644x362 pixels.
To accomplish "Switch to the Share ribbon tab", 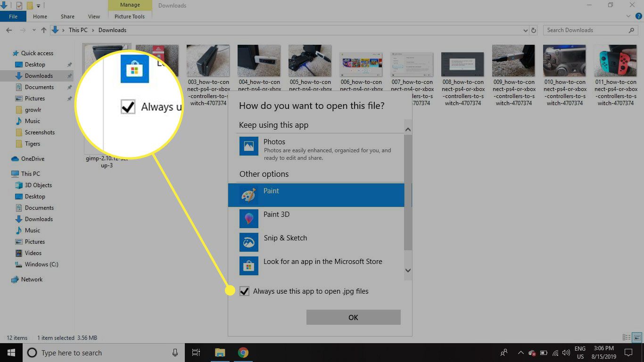I will click(67, 16).
